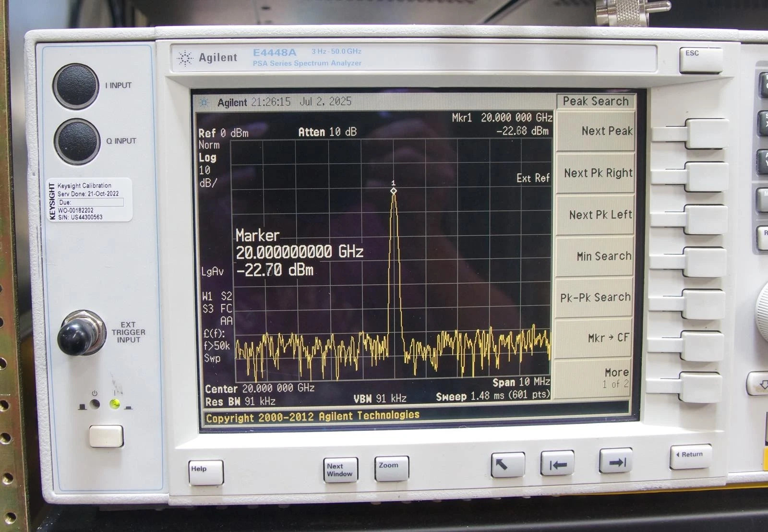Touch the I INPUT connector

(76, 86)
